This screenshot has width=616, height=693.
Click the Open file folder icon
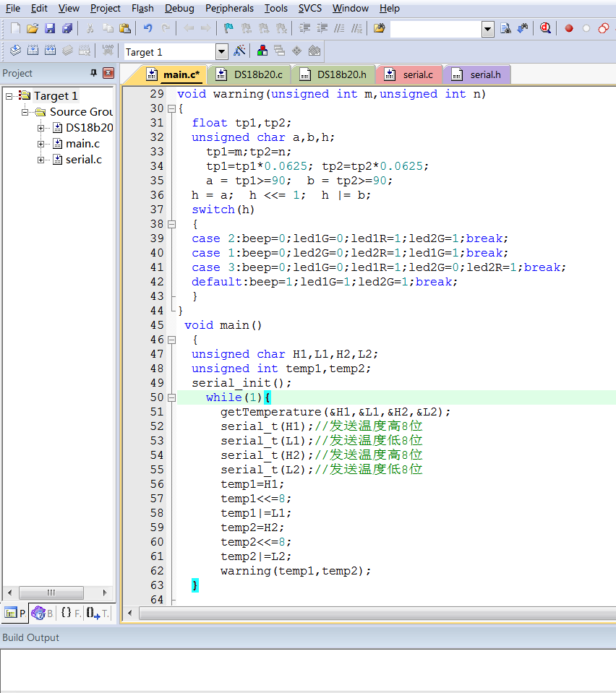point(33,28)
